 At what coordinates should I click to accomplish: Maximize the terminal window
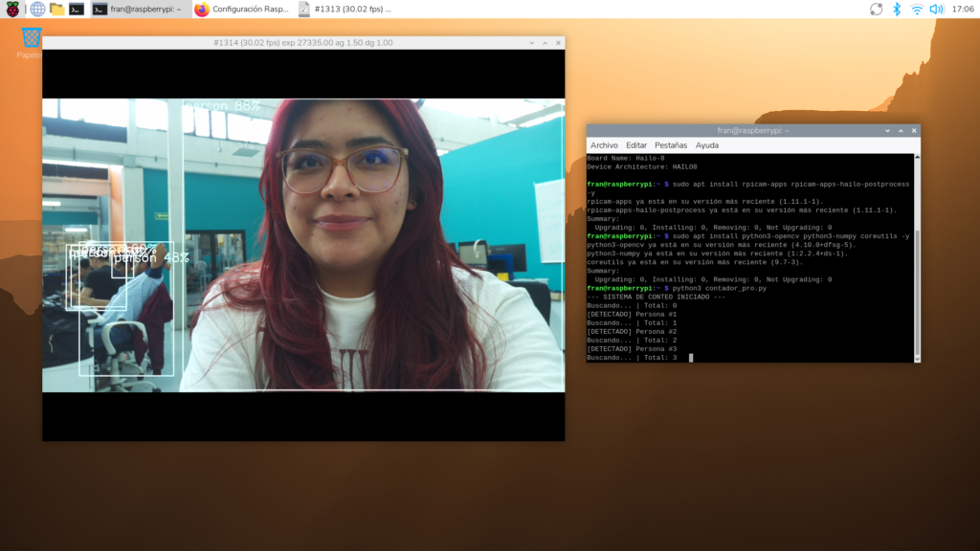click(901, 130)
